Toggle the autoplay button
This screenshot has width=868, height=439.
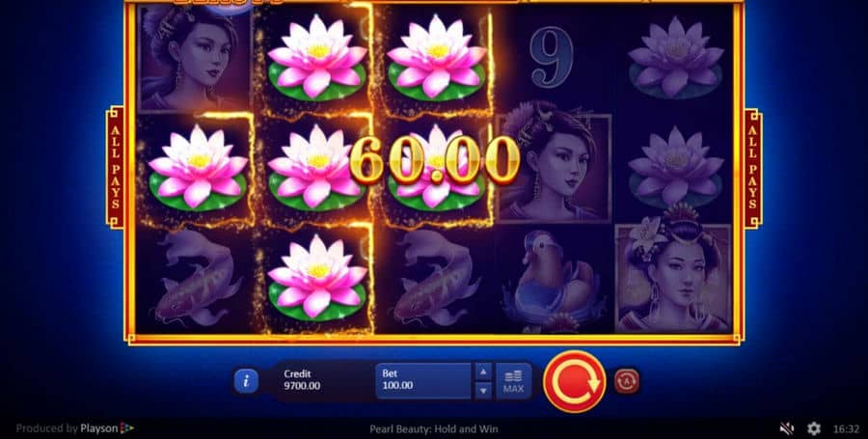coord(627,381)
